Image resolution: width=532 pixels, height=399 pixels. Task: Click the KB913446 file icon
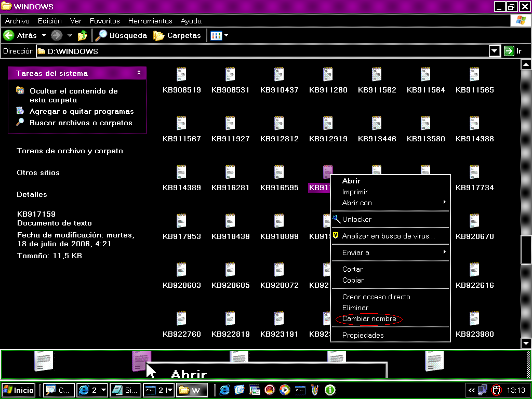pyautogui.click(x=377, y=123)
